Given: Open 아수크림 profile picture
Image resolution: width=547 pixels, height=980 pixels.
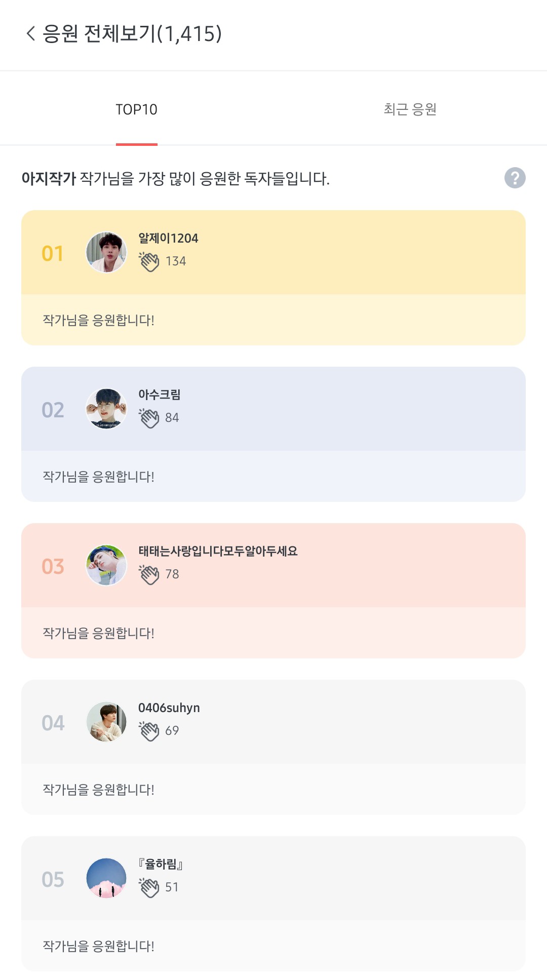Looking at the screenshot, I should [x=106, y=409].
